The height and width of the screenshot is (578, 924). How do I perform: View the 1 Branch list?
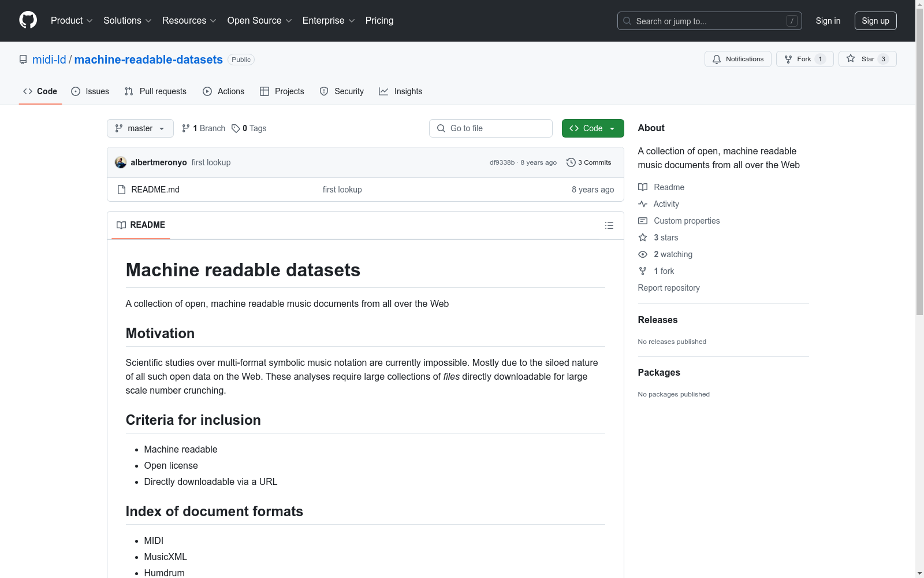(x=203, y=128)
